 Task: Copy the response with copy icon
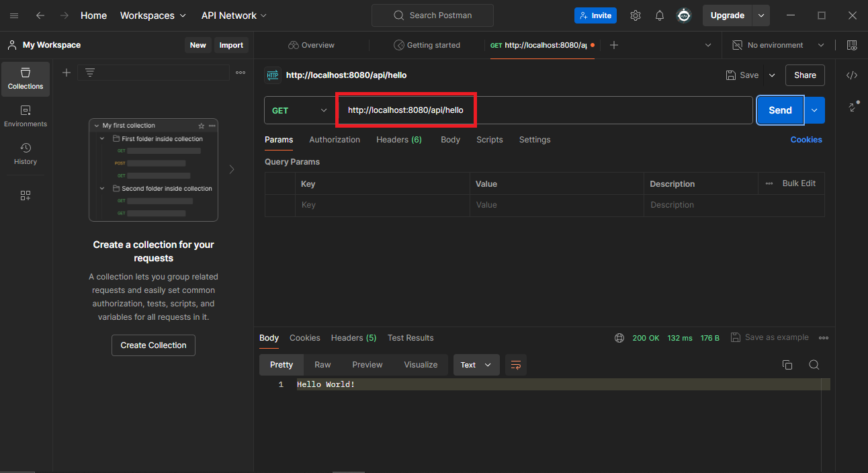pos(787,365)
